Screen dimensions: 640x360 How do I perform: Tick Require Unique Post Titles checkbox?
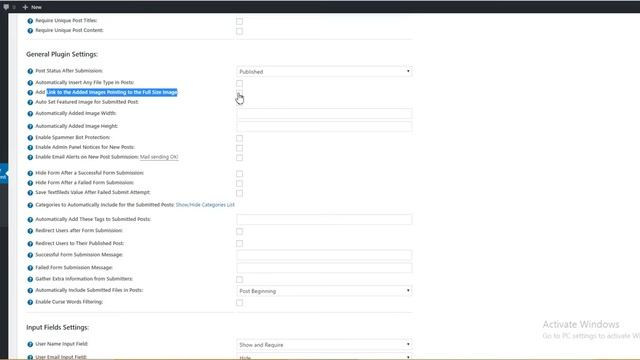(240, 21)
